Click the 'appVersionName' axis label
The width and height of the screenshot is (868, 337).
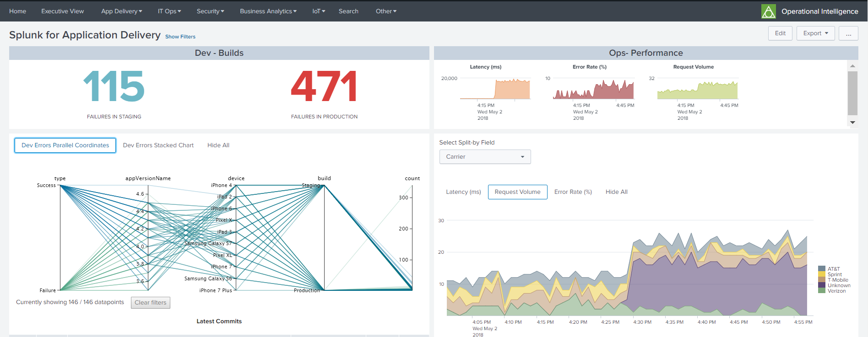(x=148, y=178)
